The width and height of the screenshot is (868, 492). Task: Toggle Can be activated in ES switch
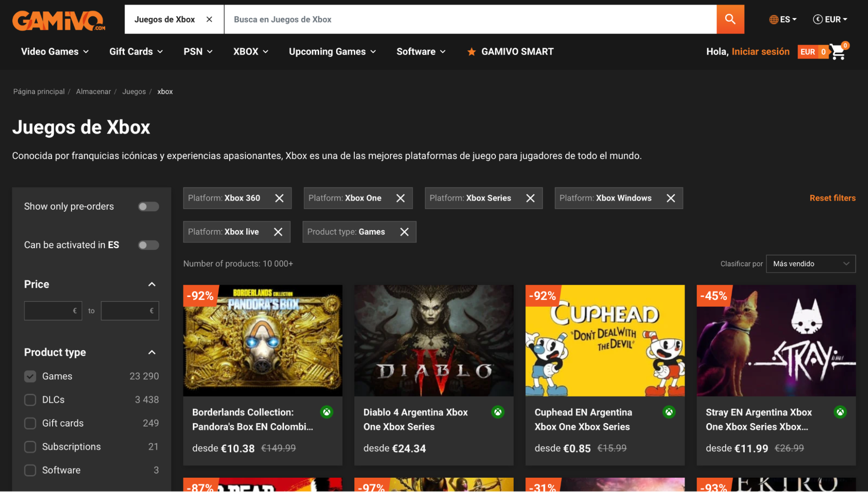148,245
